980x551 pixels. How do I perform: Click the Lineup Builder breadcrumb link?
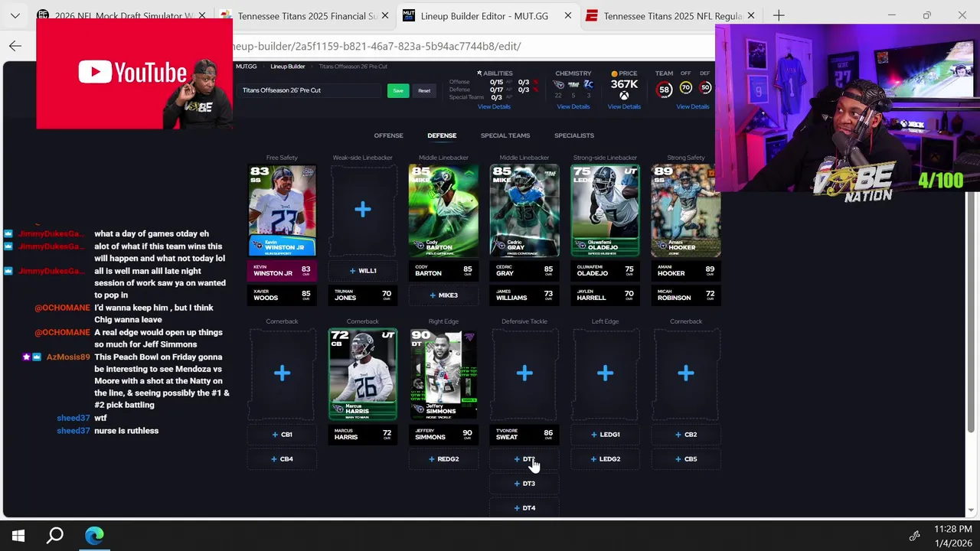(x=288, y=67)
